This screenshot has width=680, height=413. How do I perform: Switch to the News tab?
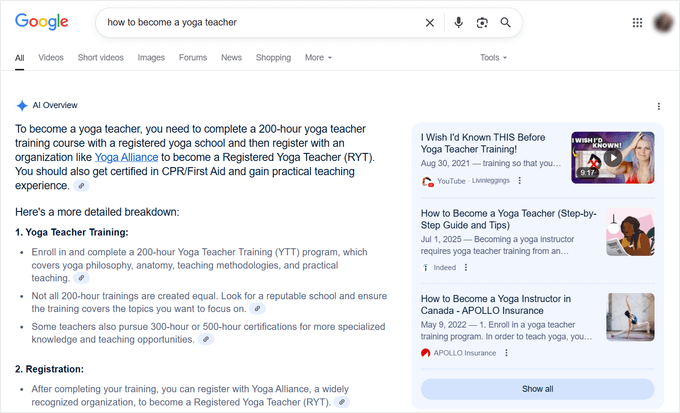tap(231, 57)
